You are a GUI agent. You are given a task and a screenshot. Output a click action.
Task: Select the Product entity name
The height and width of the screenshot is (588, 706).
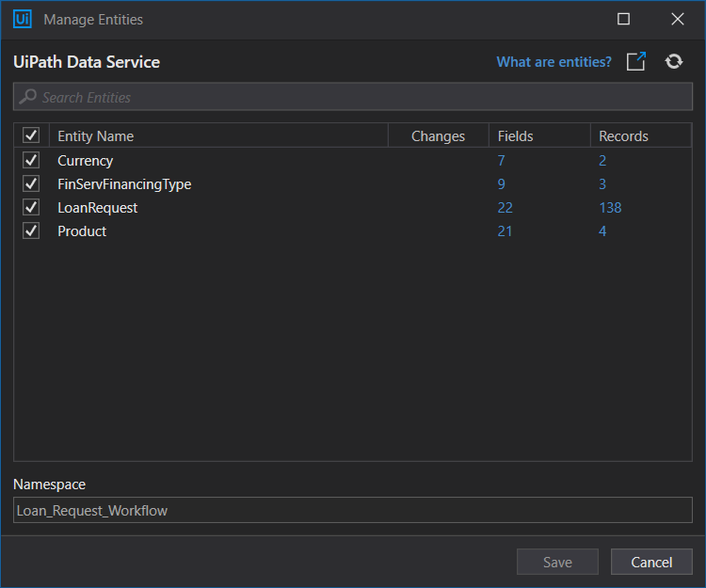82,231
